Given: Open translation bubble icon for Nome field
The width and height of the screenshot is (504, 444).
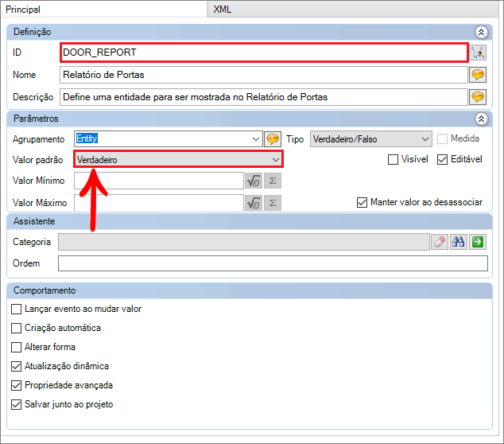Looking at the screenshot, I should [478, 75].
